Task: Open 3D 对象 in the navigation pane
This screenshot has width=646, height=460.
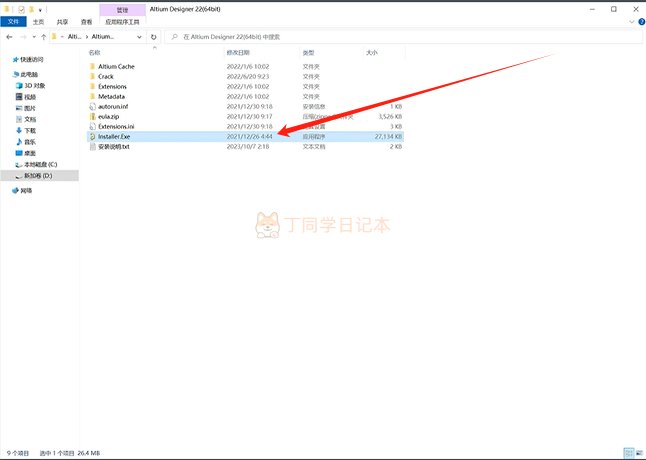Action: (30, 86)
